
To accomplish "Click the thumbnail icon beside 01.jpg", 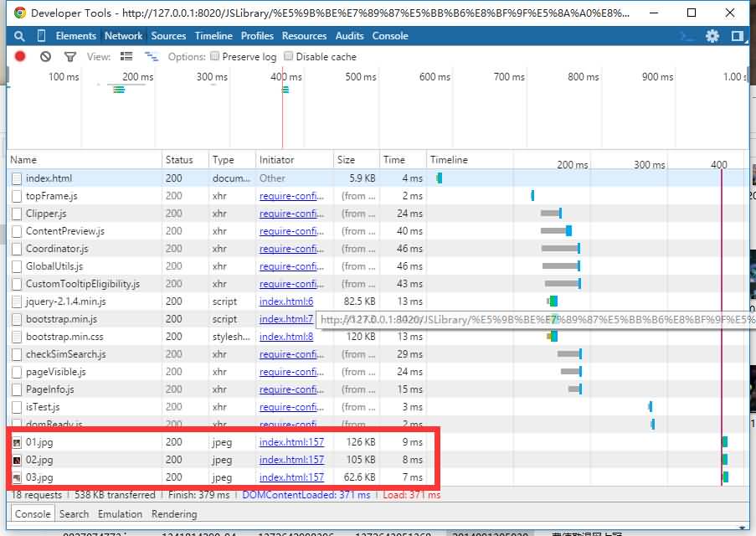I will point(17,442).
